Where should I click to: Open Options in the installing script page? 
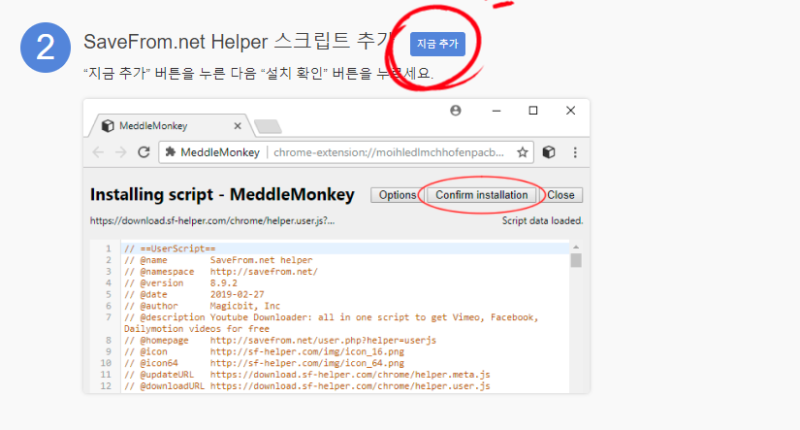point(397,195)
